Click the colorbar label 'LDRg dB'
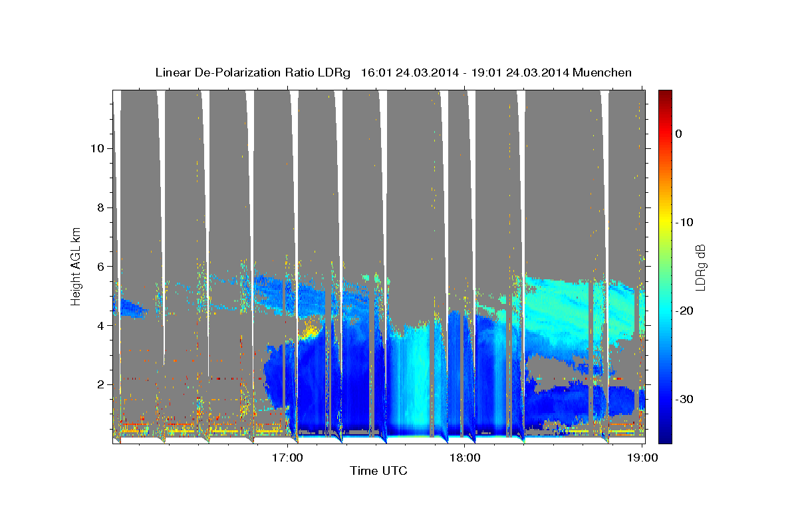Viewport: 798px width, 532px height. 700,267
